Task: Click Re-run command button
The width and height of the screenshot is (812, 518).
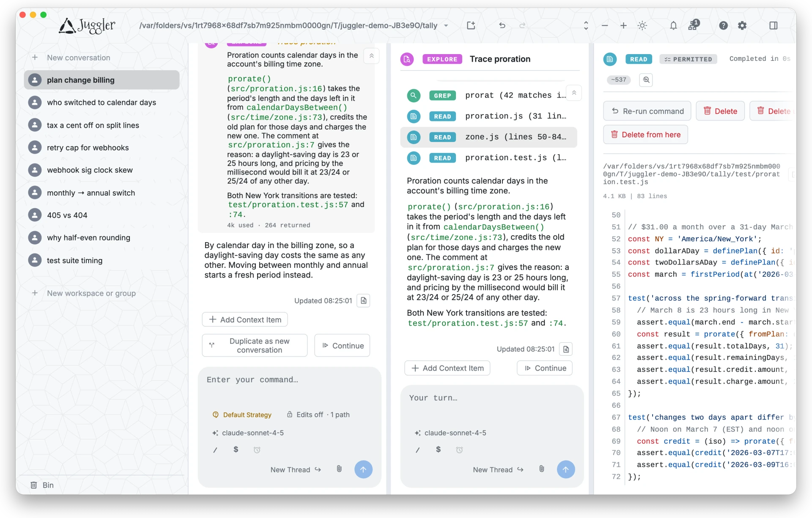Action: pos(647,111)
